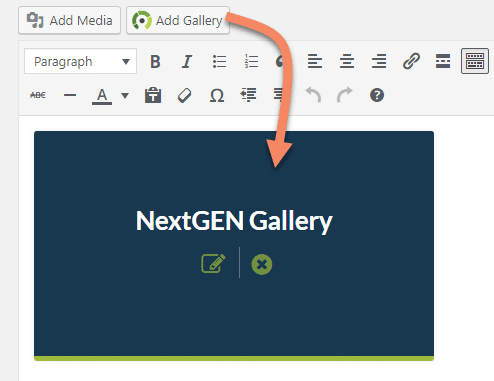Select the NextGEN Gallery placeholder block
Image resolution: width=494 pixels, height=381 pixels.
pos(234,246)
